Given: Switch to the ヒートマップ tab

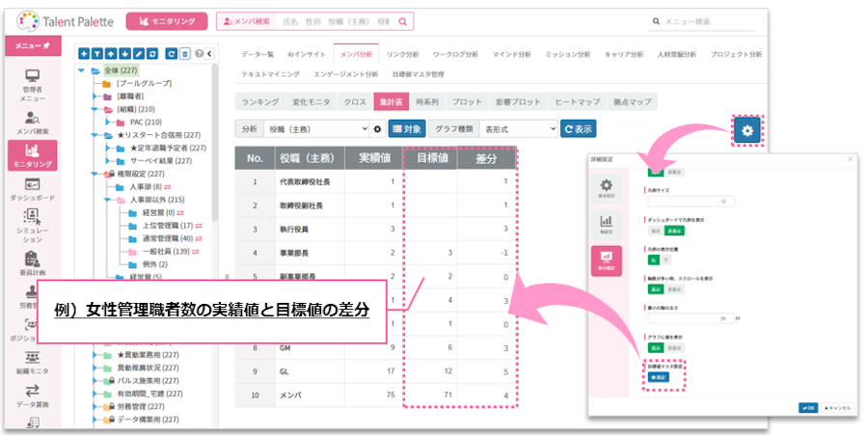Looking at the screenshot, I should click(578, 102).
